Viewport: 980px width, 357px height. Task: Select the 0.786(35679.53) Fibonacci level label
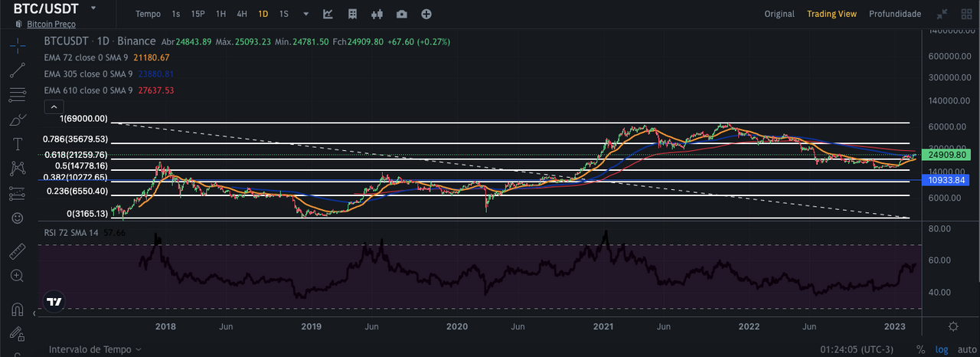pos(76,139)
